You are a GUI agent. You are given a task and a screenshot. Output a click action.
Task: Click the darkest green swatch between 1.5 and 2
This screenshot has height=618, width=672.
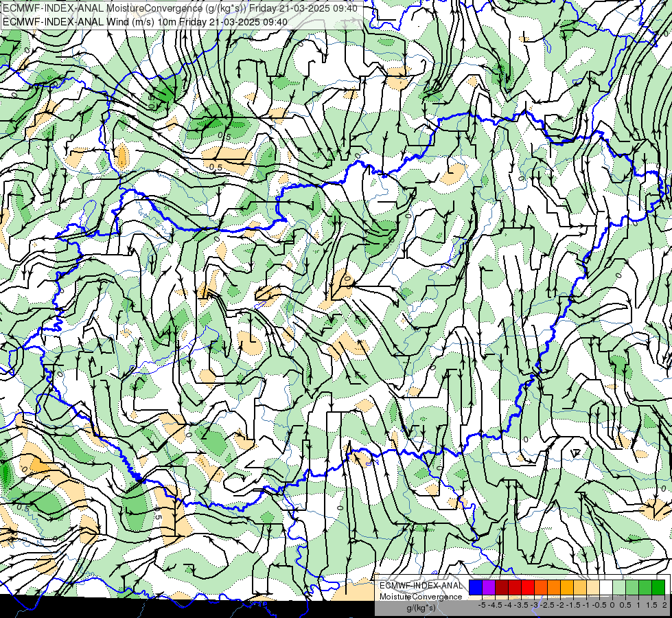click(x=658, y=588)
